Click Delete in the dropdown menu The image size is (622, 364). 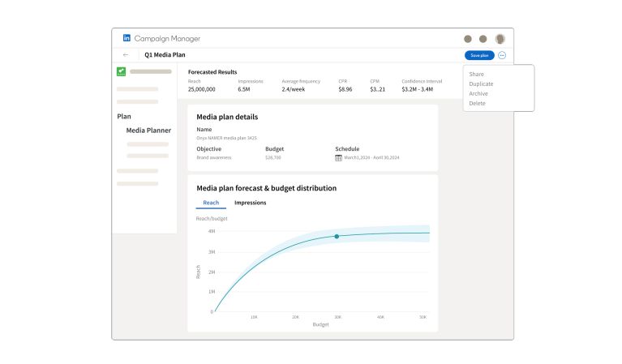tap(477, 104)
